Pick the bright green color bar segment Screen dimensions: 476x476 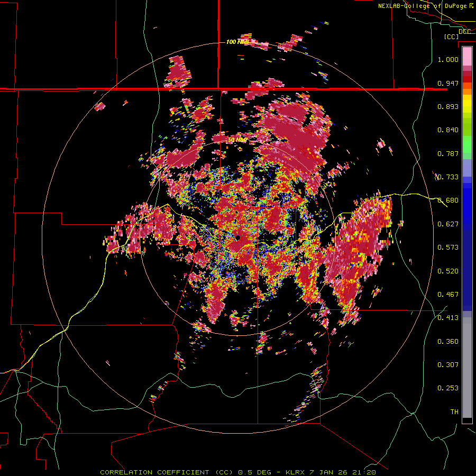tap(467, 144)
